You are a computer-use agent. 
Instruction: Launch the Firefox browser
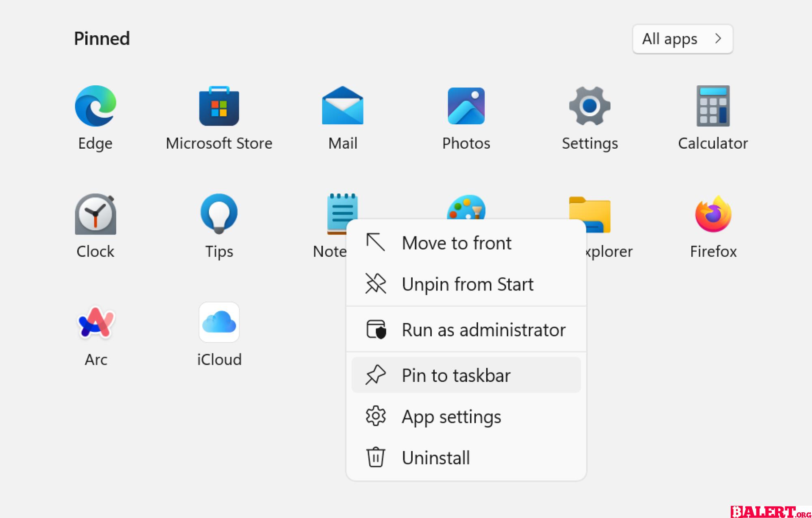pos(713,214)
